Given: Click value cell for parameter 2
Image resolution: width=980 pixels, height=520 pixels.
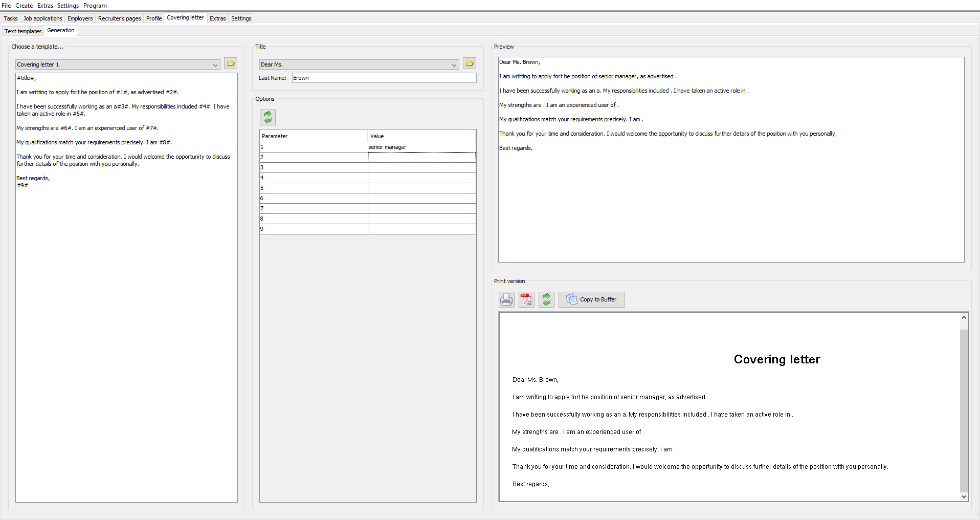Looking at the screenshot, I should point(422,157).
